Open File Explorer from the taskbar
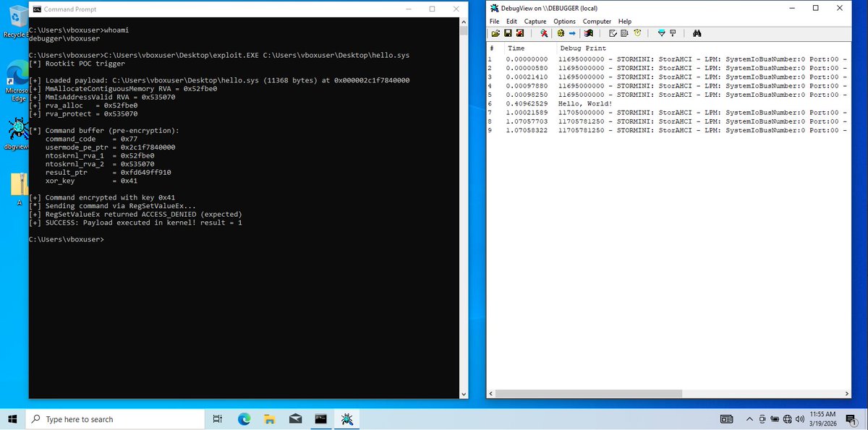This screenshot has width=868, height=430. click(269, 419)
